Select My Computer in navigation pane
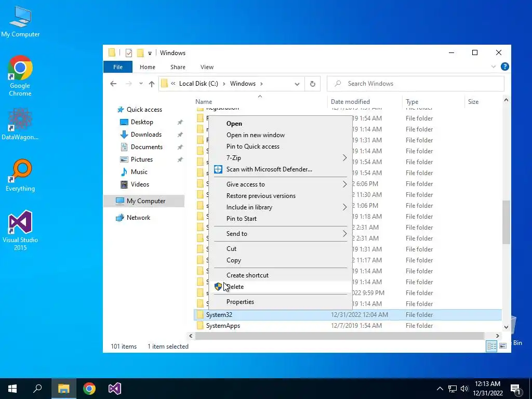This screenshot has height=399, width=532. click(x=144, y=201)
